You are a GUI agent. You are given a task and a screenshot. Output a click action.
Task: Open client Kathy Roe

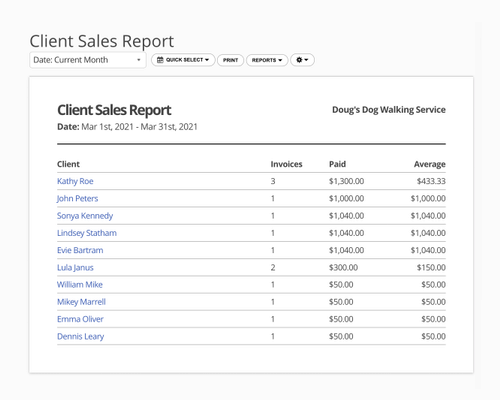75,181
